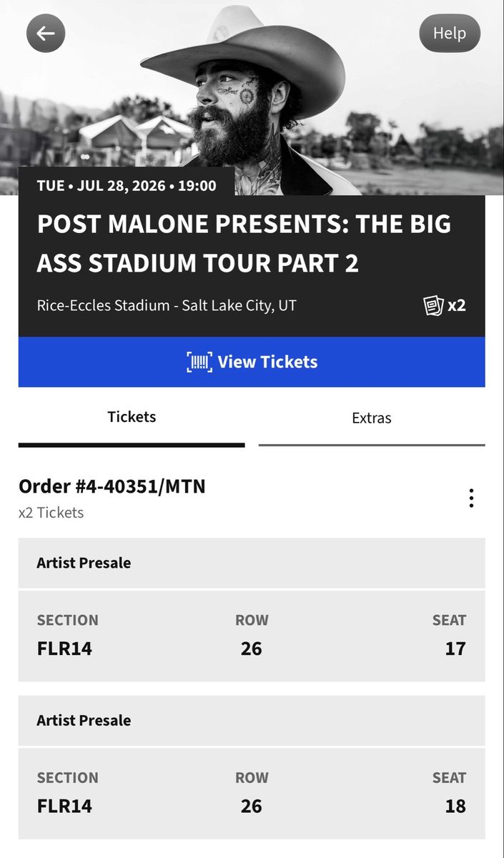Tap the ticket count x2 icon

tap(444, 305)
